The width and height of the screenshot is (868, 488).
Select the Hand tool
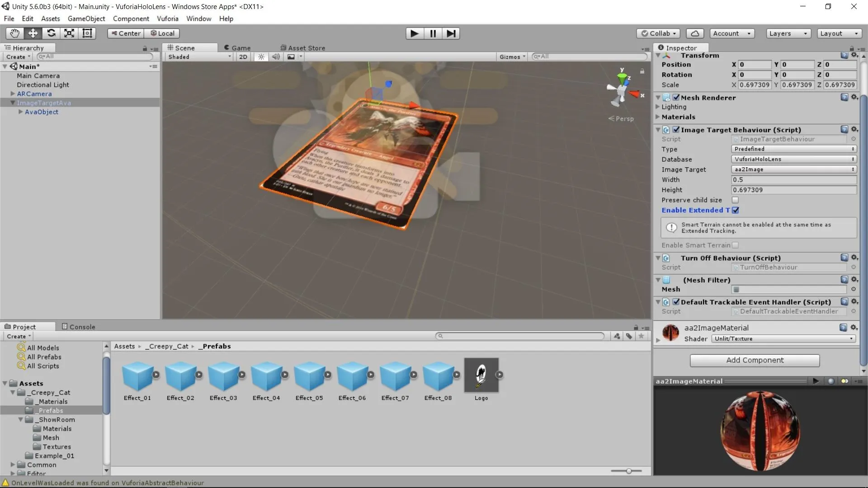pos(14,33)
